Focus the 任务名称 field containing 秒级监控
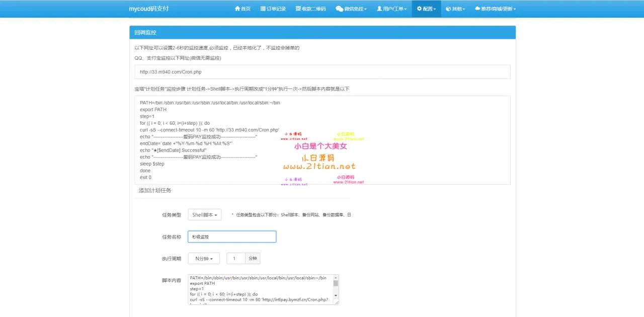 coord(232,236)
